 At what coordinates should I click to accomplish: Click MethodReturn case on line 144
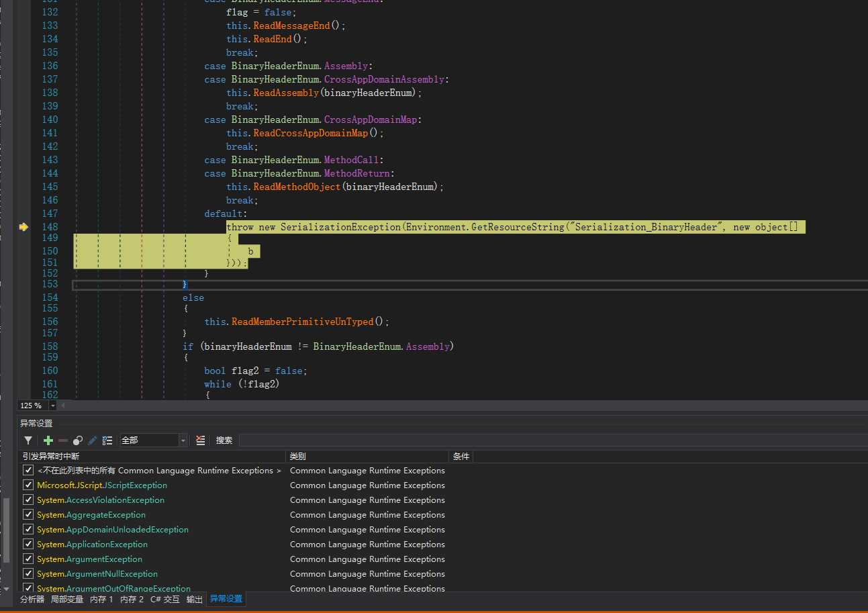[356, 173]
